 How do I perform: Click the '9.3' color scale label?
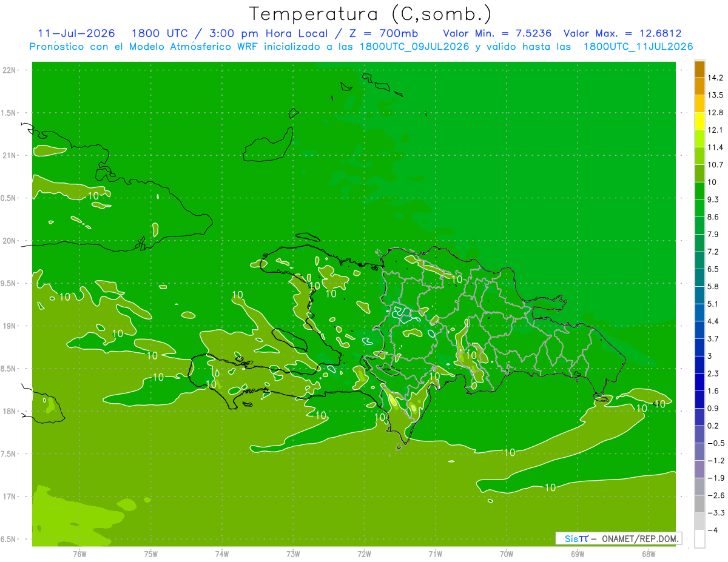(x=713, y=199)
